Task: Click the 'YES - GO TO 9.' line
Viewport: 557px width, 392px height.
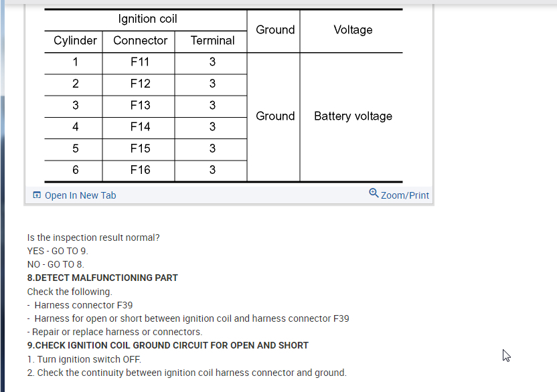Action: pos(58,251)
